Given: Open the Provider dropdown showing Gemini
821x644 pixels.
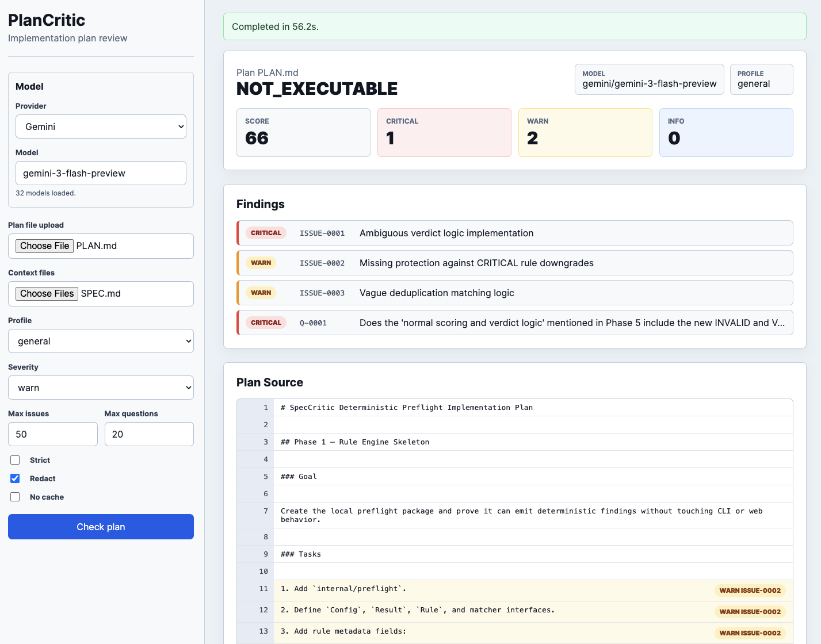Looking at the screenshot, I should (101, 126).
